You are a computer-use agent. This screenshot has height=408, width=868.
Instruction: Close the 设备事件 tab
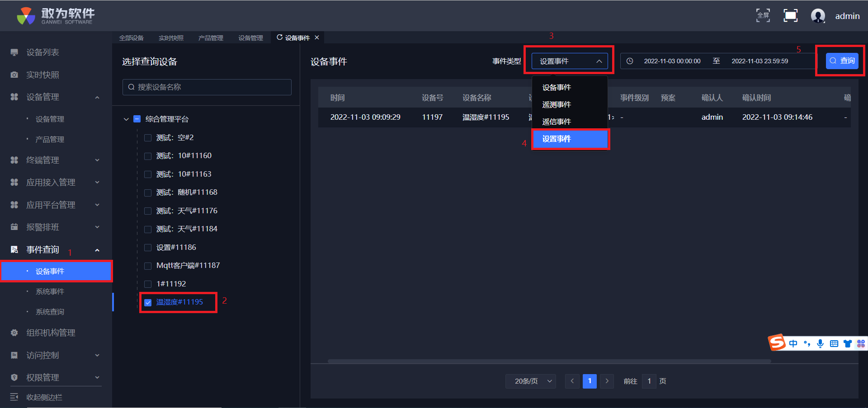[317, 38]
